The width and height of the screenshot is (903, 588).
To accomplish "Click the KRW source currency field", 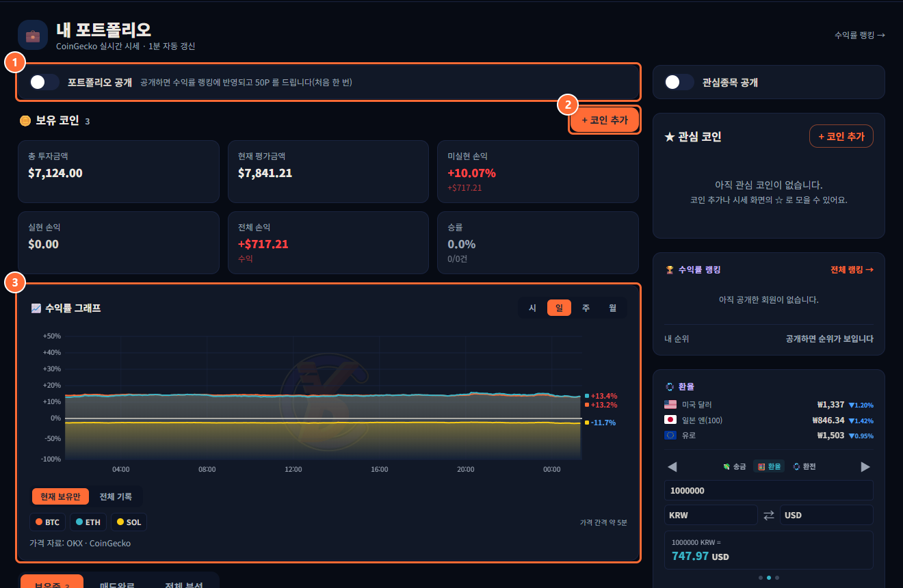I will (711, 515).
